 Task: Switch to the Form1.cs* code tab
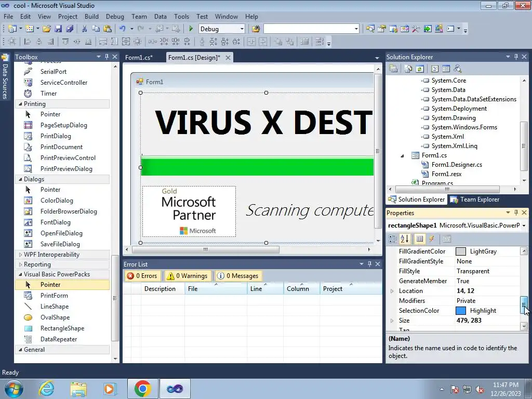(139, 57)
